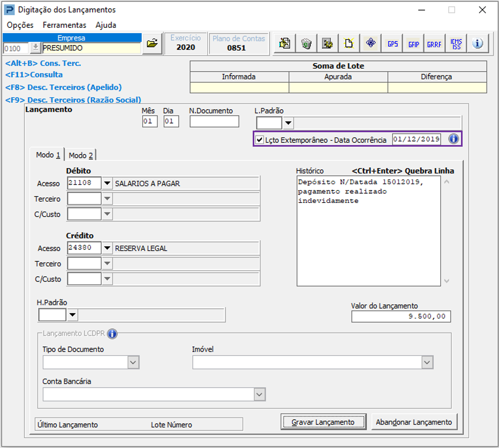
Task: Expand the H.Padrão dropdown
Action: coord(73,315)
